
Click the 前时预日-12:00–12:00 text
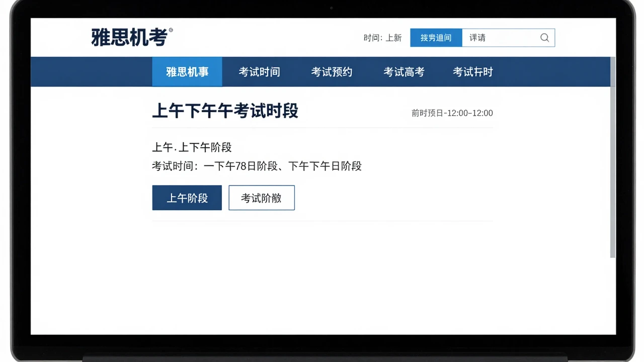coord(452,113)
